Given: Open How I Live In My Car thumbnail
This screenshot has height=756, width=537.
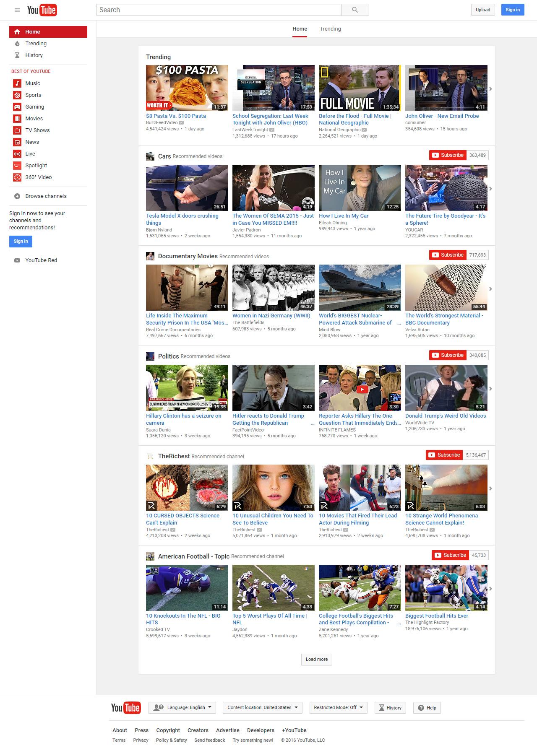Looking at the screenshot, I should 360,188.
